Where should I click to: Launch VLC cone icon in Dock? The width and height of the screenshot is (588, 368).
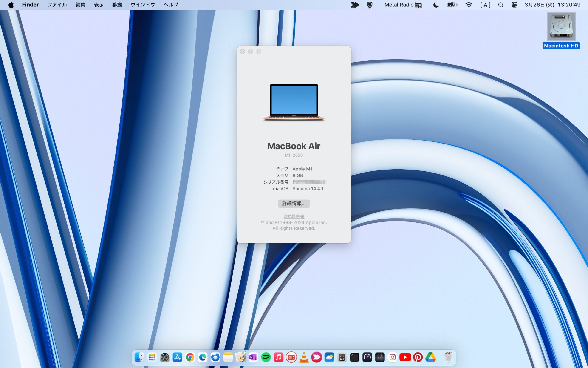click(x=304, y=357)
